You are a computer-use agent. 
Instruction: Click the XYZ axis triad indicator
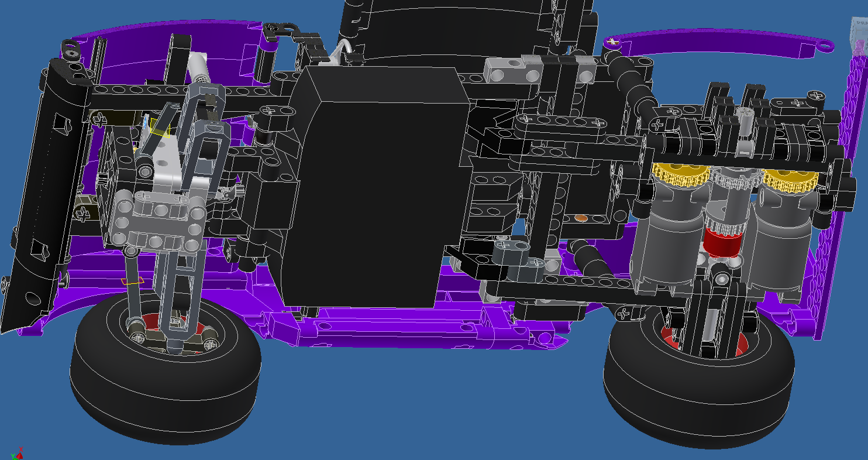[x=16, y=453]
